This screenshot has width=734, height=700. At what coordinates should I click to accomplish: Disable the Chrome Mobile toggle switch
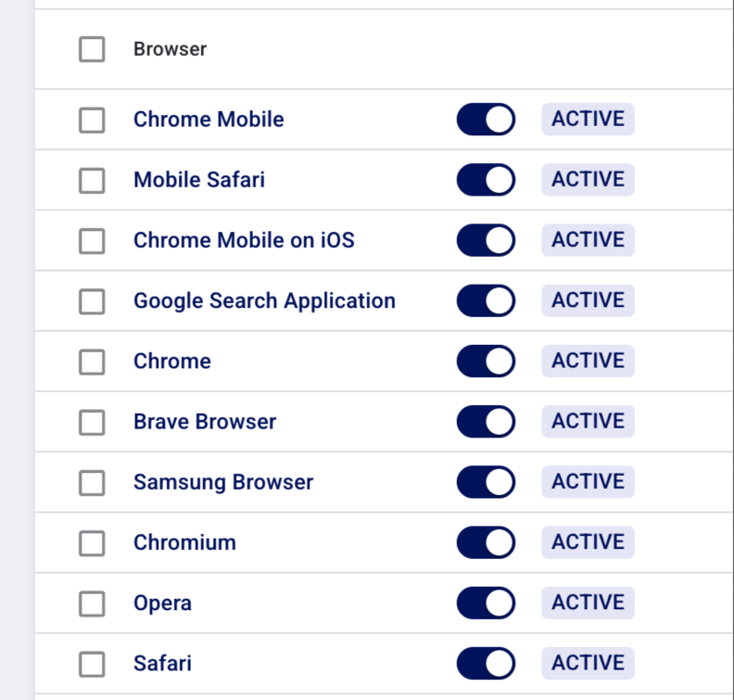(486, 120)
